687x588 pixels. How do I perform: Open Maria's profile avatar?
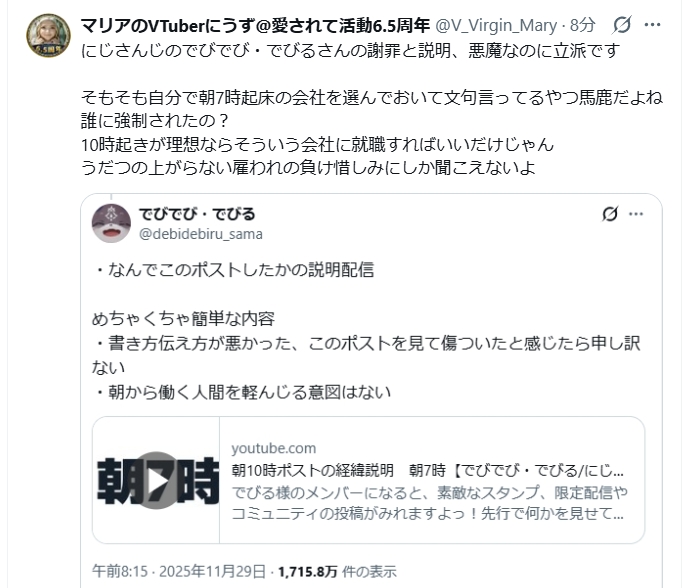pyautogui.click(x=48, y=35)
